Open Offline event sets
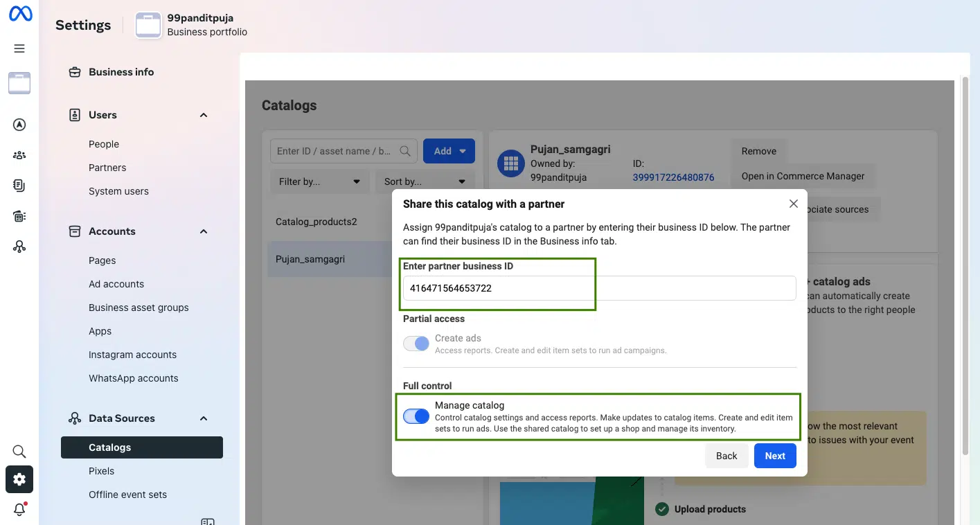 (x=127, y=495)
